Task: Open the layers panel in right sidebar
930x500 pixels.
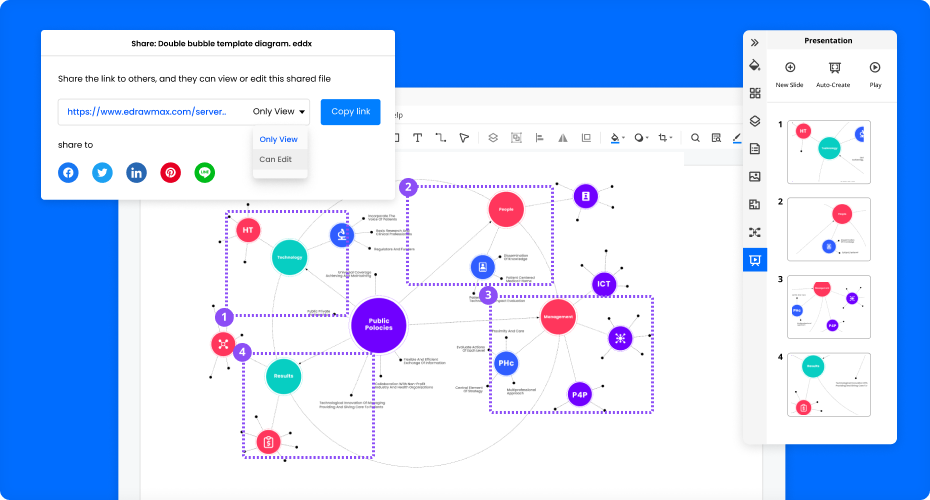Action: [755, 121]
